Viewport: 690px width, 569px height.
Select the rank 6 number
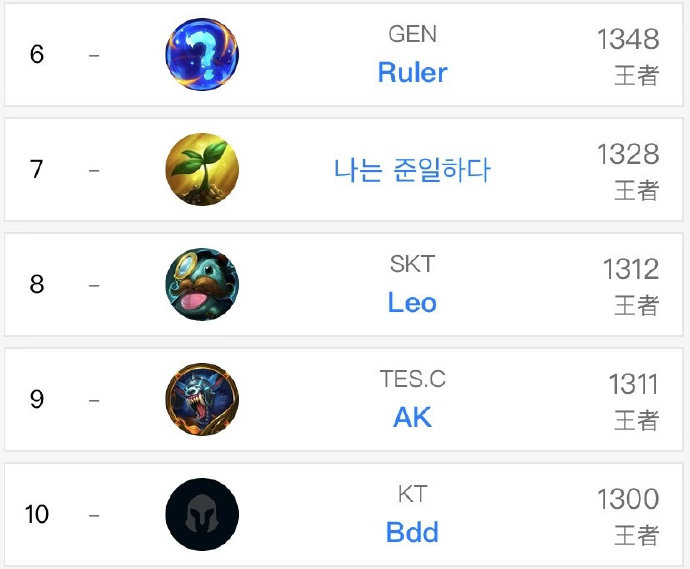(x=37, y=54)
